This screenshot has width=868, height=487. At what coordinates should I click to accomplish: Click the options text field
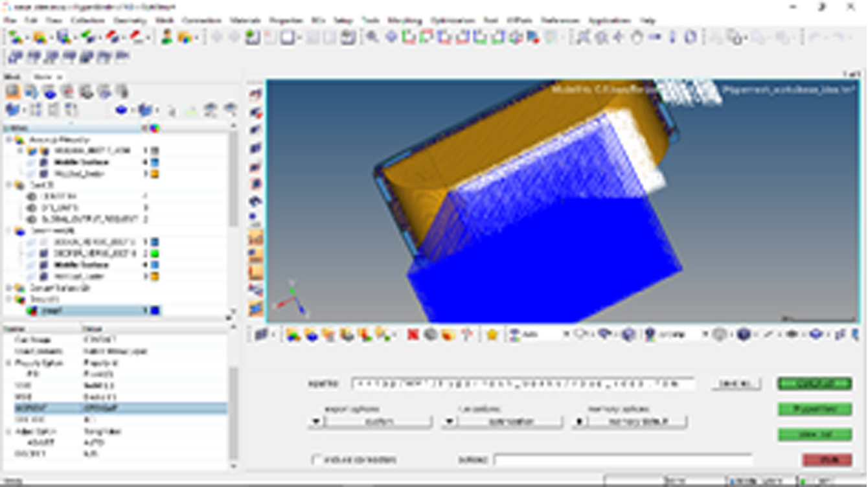pyautogui.click(x=623, y=459)
